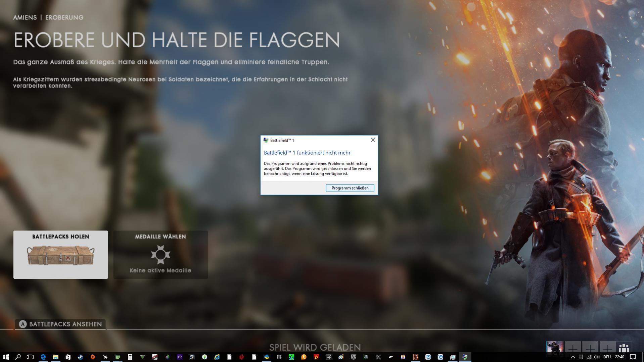Click the airplane taskbar icon
Image resolution: width=644 pixels, height=362 pixels.
(x=105, y=357)
